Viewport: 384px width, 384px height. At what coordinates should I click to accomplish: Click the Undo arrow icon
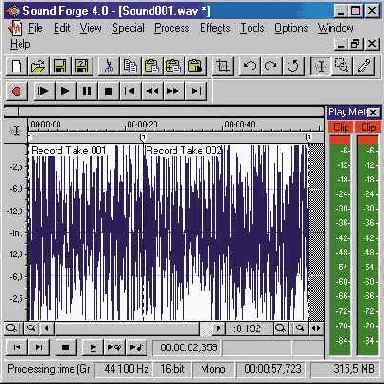coord(249,66)
